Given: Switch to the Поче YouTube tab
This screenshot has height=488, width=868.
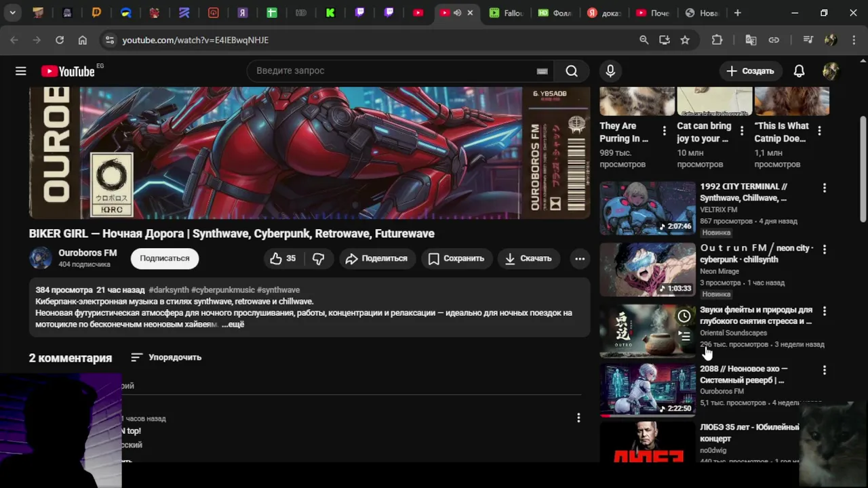Looking at the screenshot, I should pos(652,13).
